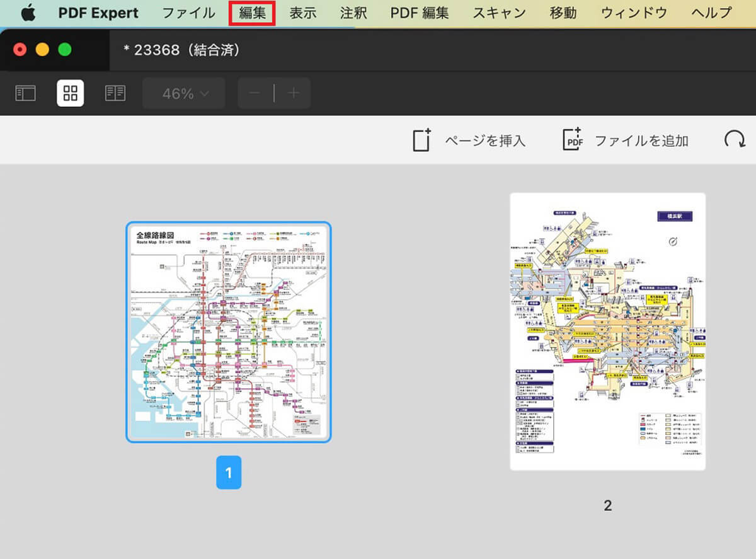Viewport: 756px width, 559px height.
Task: Close the window with the red button
Action: 20,50
